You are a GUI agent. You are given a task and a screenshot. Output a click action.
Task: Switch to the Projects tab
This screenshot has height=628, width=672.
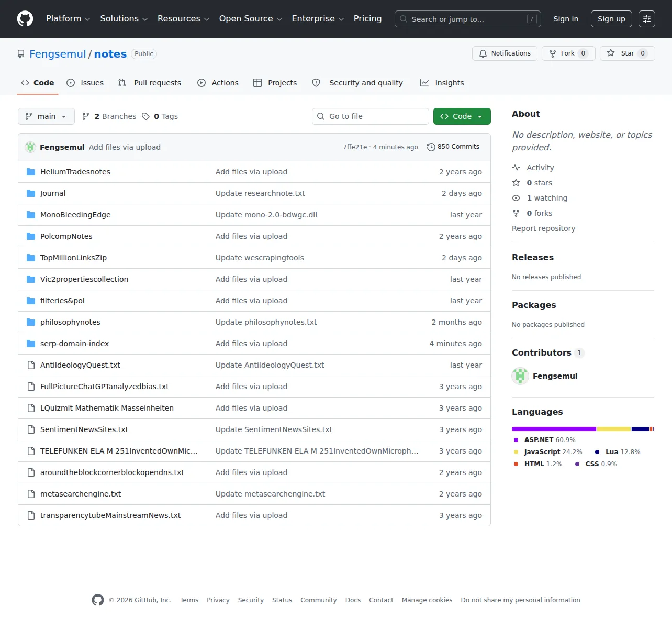click(x=275, y=83)
